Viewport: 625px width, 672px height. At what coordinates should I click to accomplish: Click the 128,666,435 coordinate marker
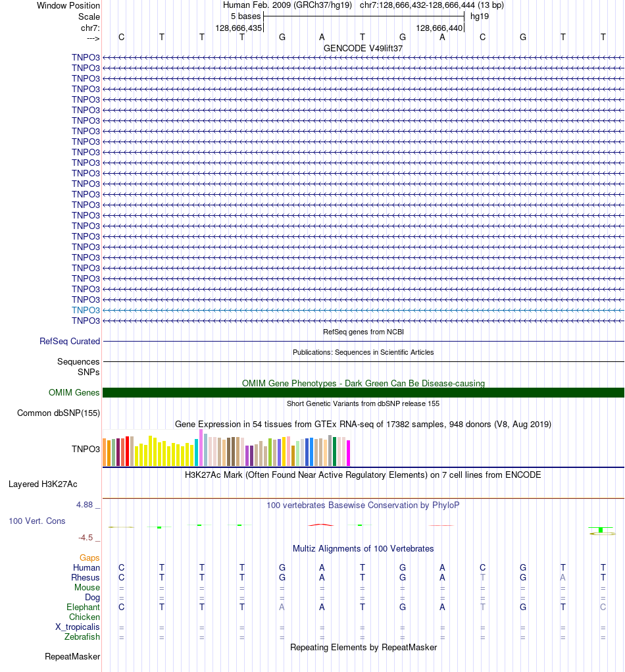238,28
